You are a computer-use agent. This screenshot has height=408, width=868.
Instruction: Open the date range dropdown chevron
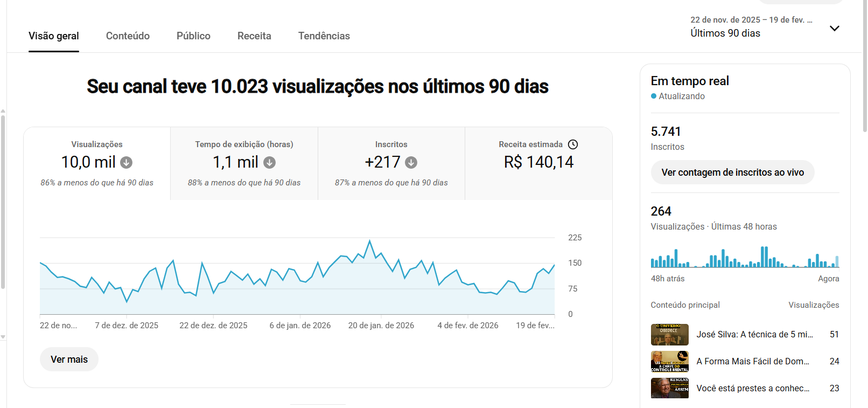835,28
